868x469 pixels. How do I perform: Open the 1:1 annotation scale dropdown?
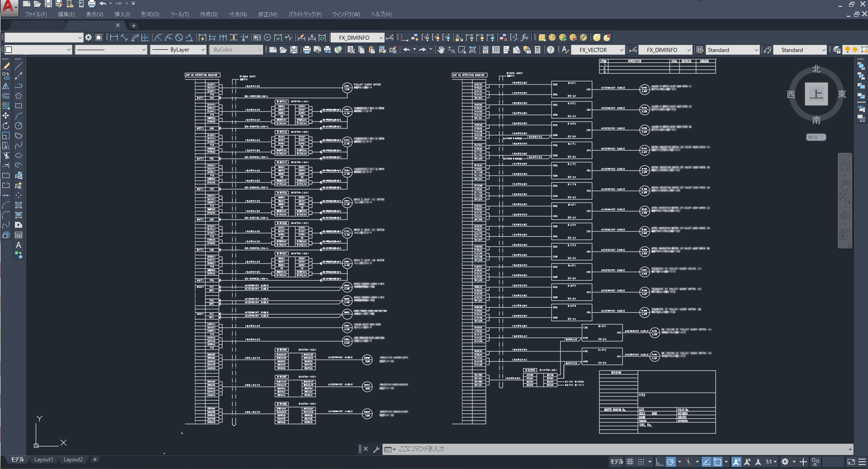[771, 462]
